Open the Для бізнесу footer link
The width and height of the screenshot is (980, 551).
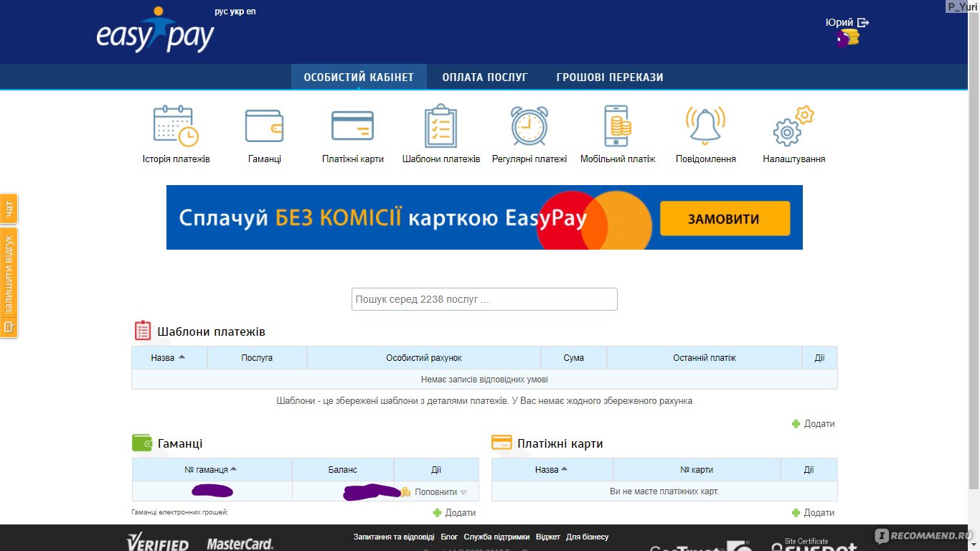pyautogui.click(x=587, y=537)
